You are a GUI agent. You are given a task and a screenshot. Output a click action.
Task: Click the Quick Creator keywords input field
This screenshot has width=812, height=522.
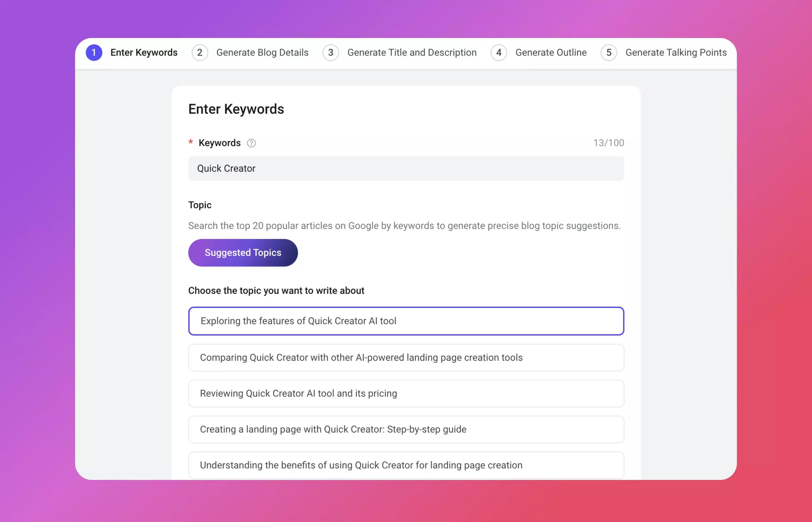click(x=406, y=168)
